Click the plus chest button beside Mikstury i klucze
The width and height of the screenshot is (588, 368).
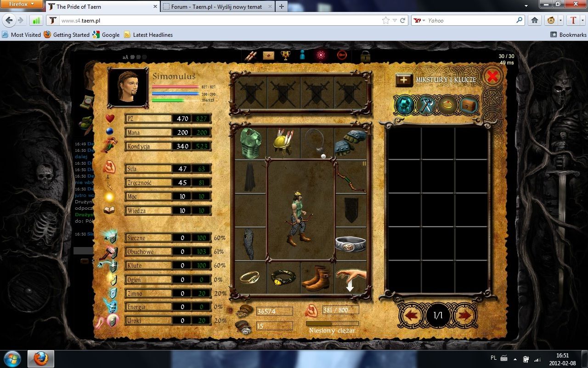pos(404,80)
